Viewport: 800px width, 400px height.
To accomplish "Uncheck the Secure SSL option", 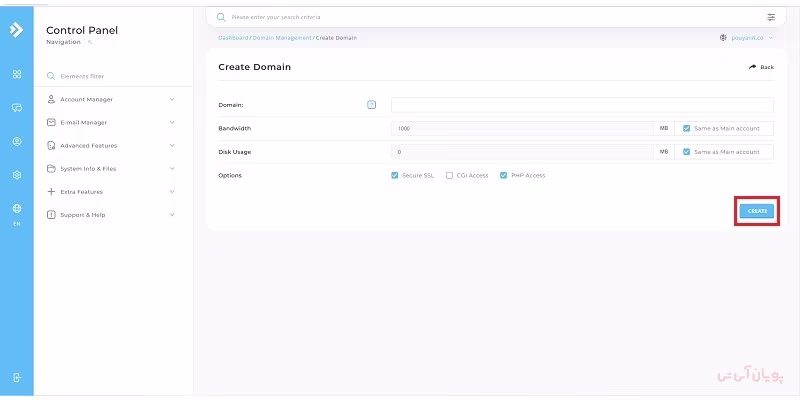I will point(394,176).
